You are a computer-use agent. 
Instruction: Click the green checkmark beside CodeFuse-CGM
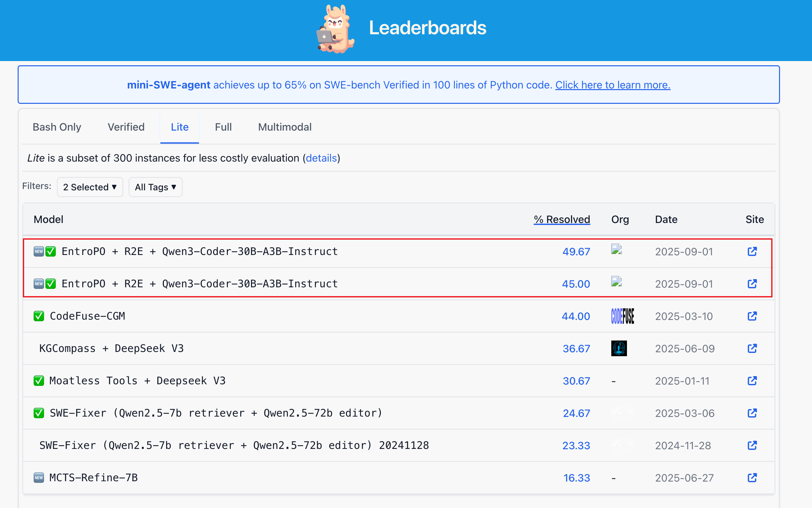click(x=39, y=316)
